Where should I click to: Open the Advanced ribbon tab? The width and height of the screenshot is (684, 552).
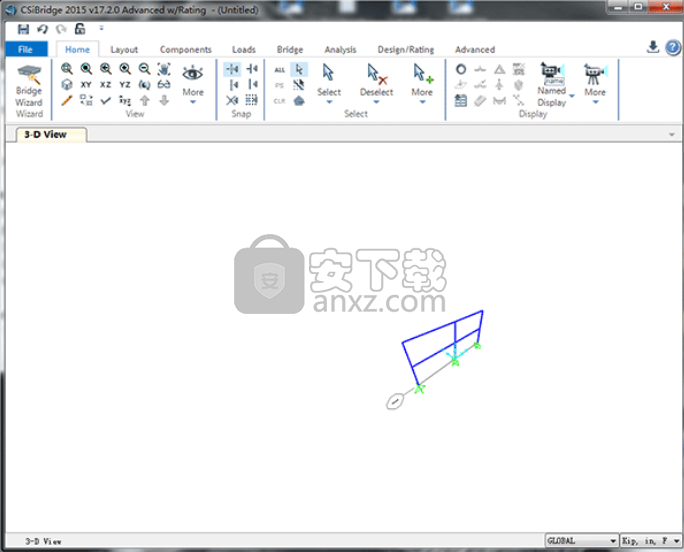pos(475,49)
